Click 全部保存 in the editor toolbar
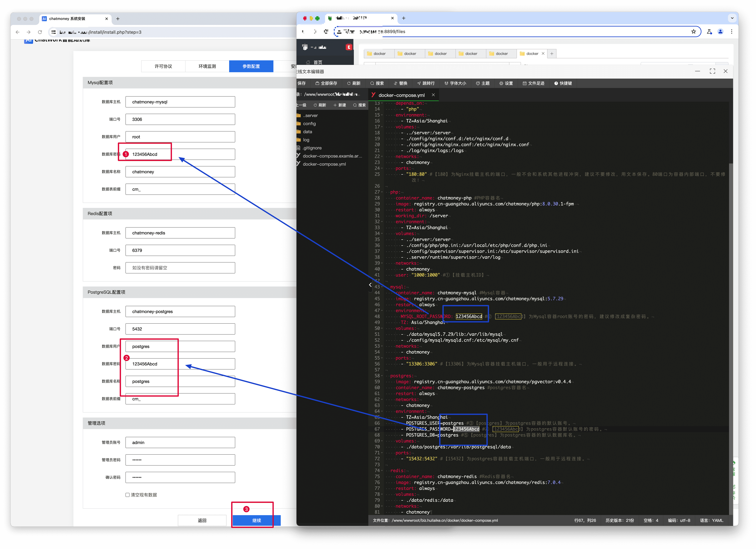The height and width of the screenshot is (549, 756). tap(326, 83)
